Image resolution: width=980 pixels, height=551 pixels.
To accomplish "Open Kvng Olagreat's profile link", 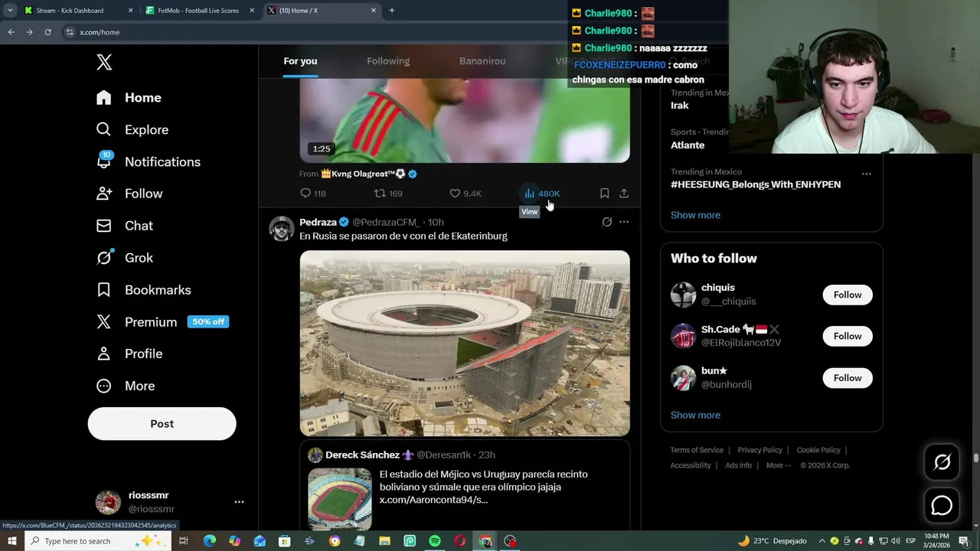I will tap(369, 174).
